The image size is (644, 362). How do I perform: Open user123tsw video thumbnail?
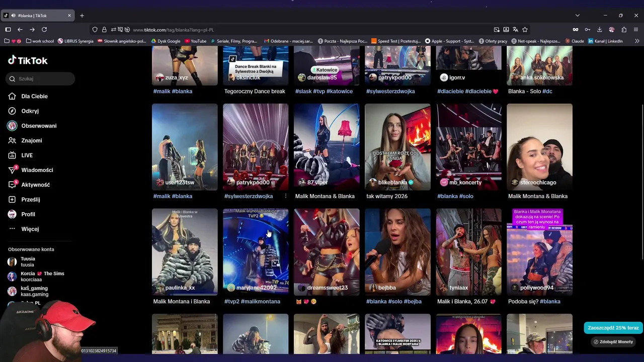(x=185, y=147)
